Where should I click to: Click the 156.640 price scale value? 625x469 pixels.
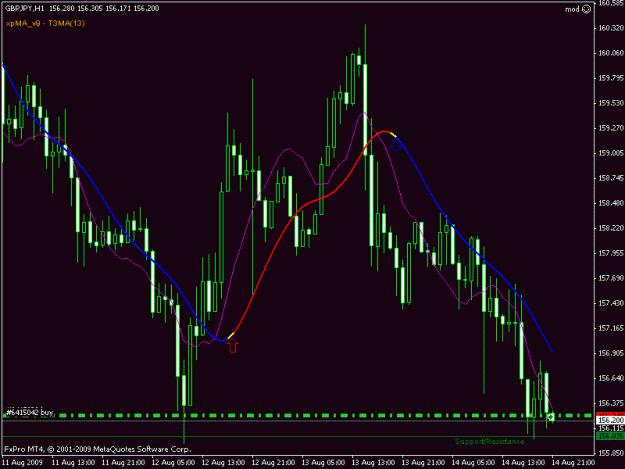(x=611, y=378)
